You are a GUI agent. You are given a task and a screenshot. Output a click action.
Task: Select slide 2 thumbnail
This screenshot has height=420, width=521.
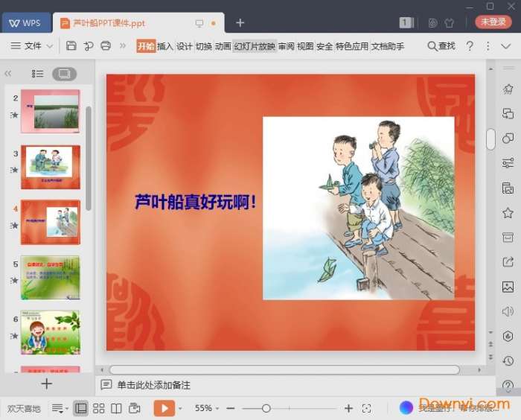pyautogui.click(x=51, y=112)
